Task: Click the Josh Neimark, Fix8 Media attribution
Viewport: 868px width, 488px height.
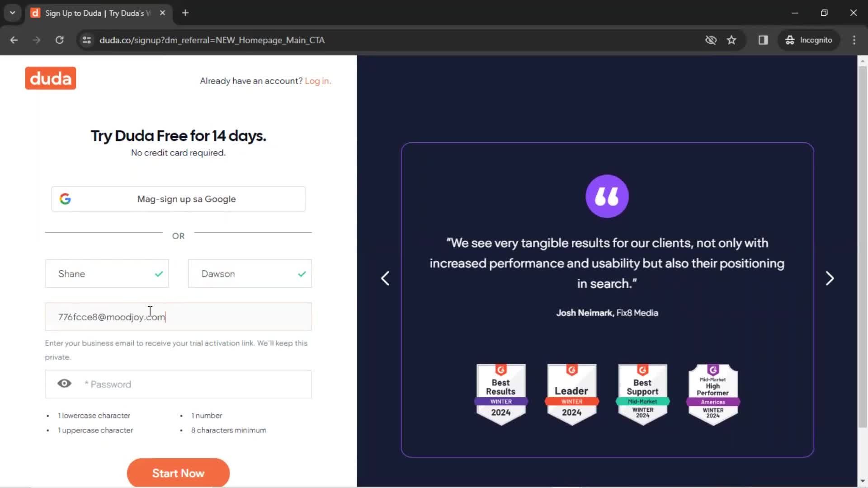Action: coord(607,313)
